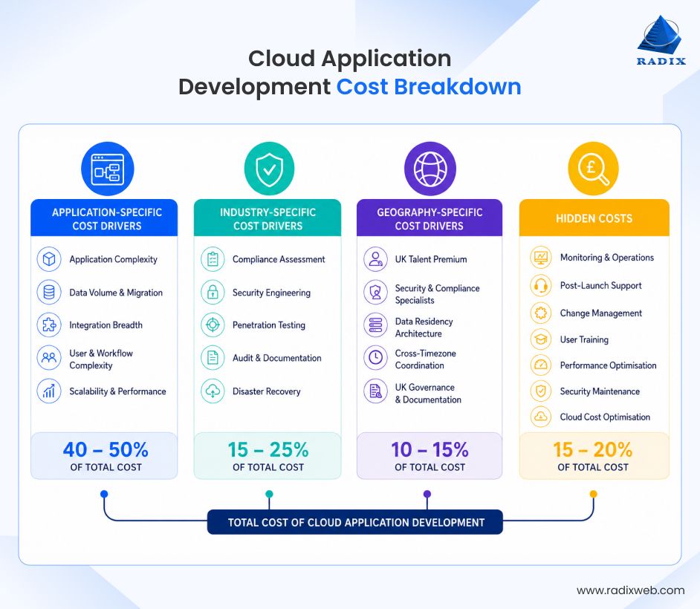The width and height of the screenshot is (700, 609).
Task: Click the cloud upload icon beside Disaster Recovery
Action: (213, 391)
